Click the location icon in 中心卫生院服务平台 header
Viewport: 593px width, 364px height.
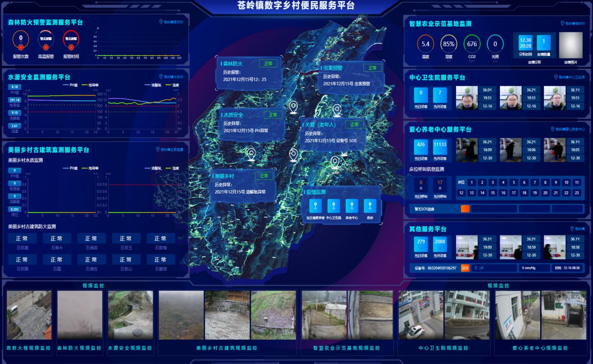(556, 77)
